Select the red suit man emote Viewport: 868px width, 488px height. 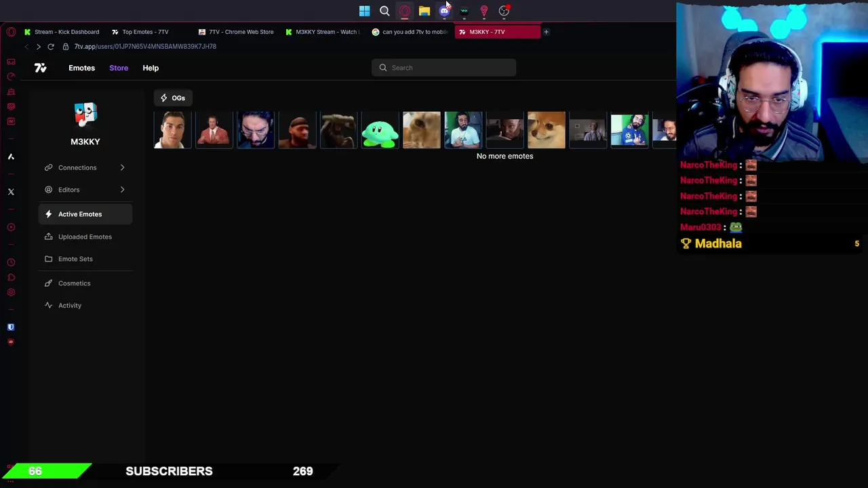point(214,130)
